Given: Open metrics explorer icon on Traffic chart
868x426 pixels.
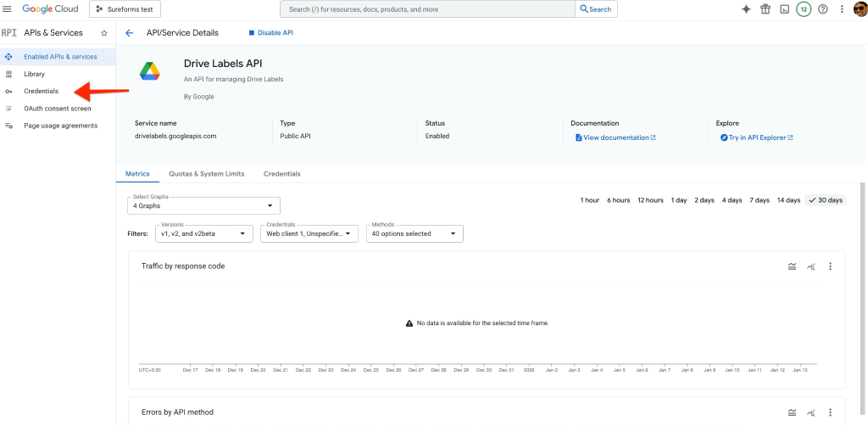Looking at the screenshot, I should pos(811,266).
